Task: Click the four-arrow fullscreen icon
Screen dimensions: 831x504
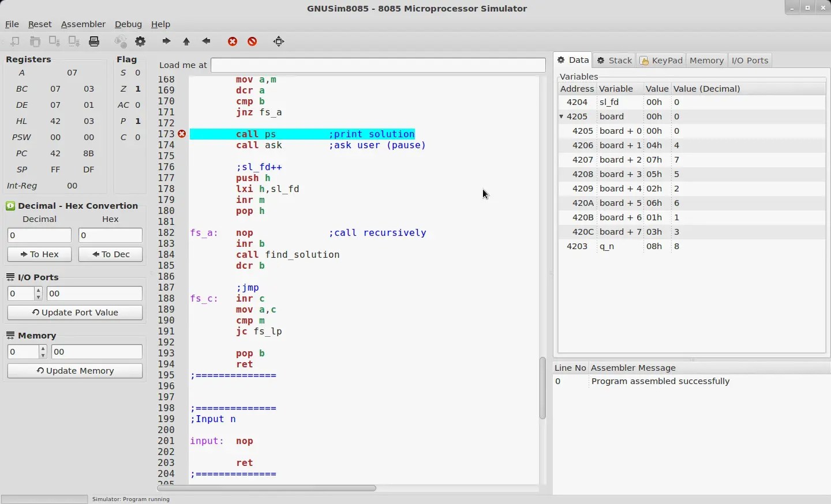Action: pyautogui.click(x=279, y=42)
